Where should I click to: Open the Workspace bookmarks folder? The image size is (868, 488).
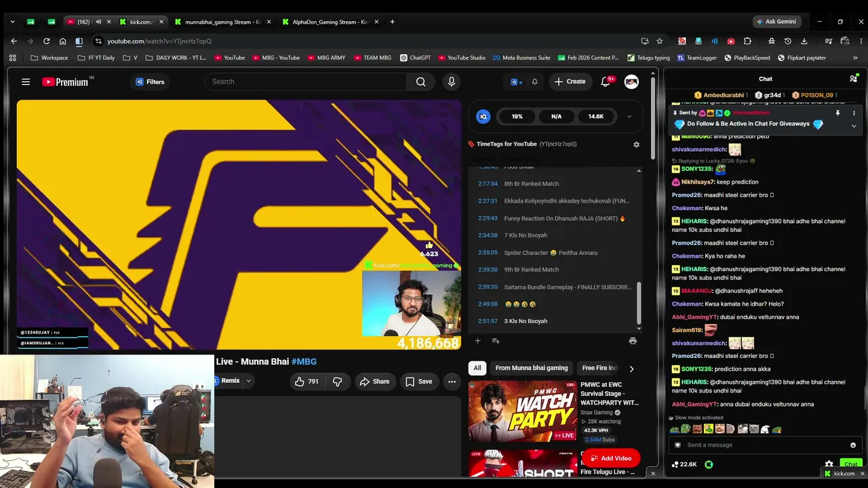[49, 58]
